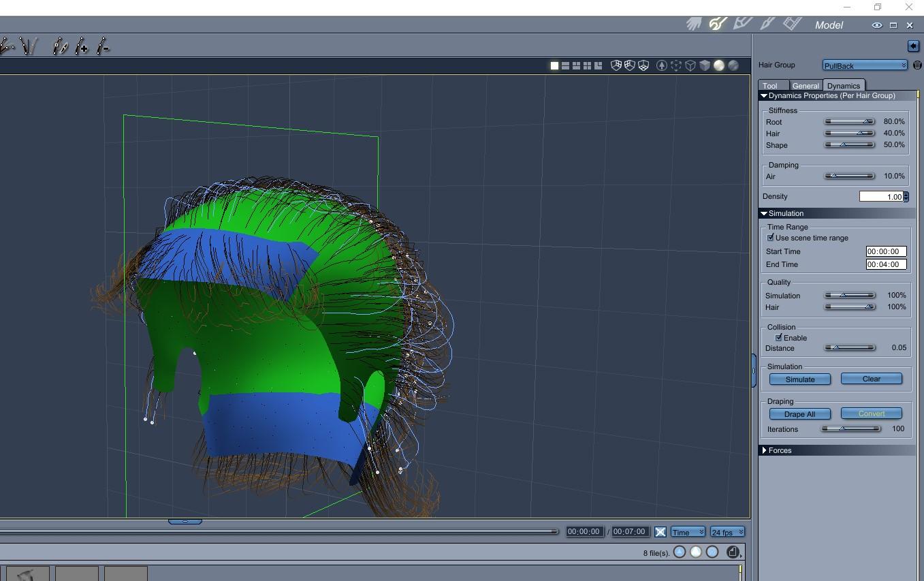
Task: Click third cube camera view icon
Action: click(643, 66)
